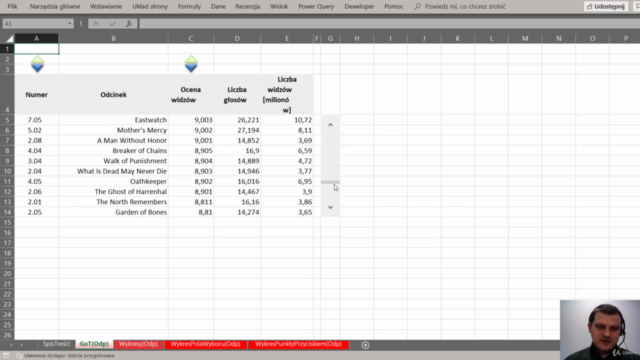Open the Pomoc tab
640x360 pixels.
(394, 7)
